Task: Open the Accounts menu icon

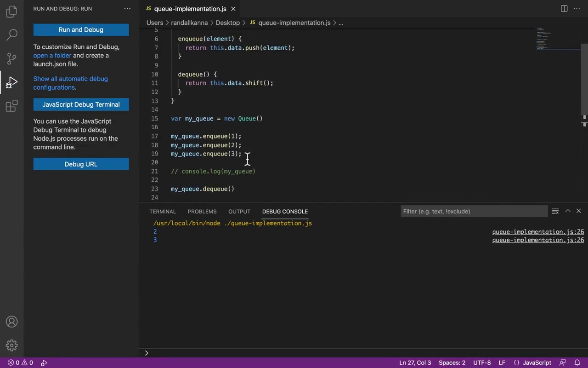Action: (x=12, y=322)
